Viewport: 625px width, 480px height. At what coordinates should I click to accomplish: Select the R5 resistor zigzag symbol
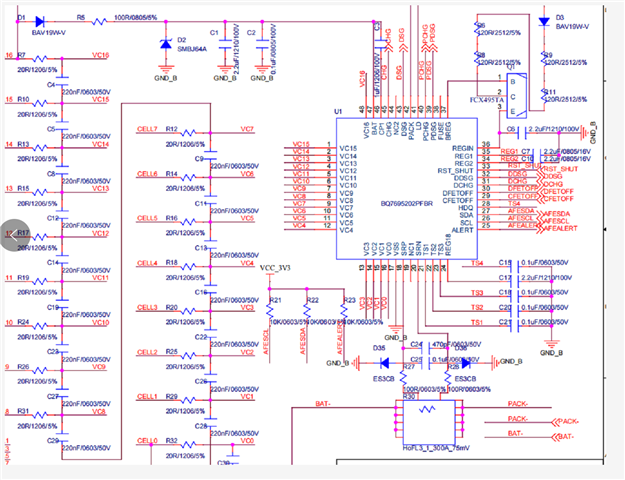click(99, 22)
